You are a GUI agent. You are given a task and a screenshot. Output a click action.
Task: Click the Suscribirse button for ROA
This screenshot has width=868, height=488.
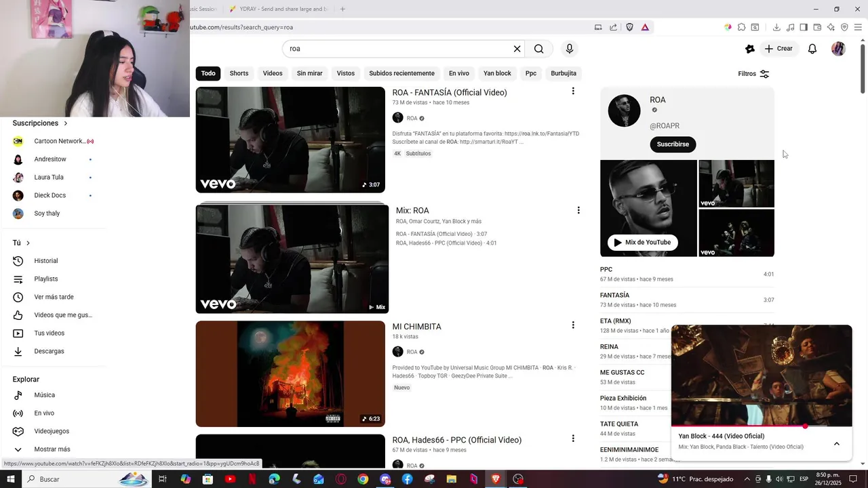coord(673,144)
